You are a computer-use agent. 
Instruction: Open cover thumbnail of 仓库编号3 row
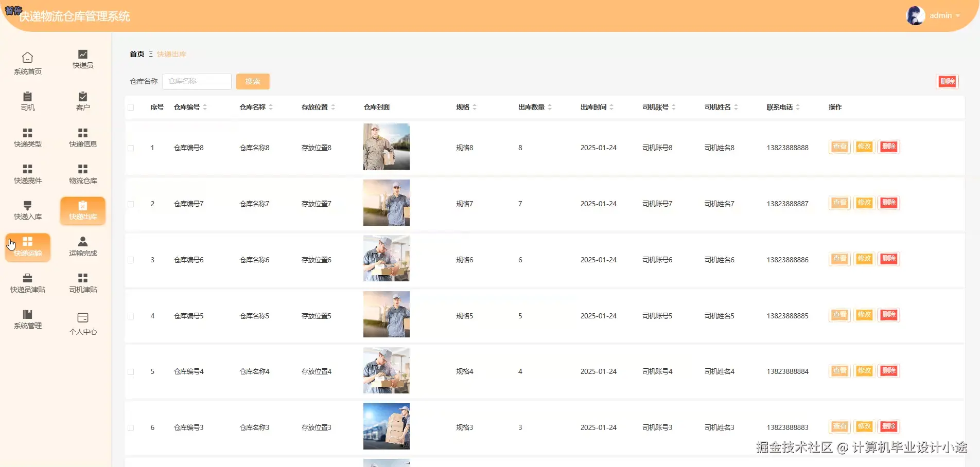(386, 426)
